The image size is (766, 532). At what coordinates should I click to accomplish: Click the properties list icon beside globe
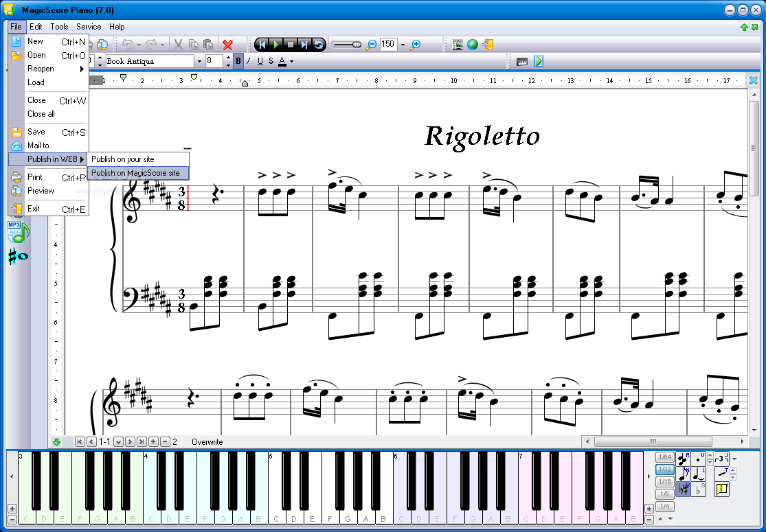458,45
